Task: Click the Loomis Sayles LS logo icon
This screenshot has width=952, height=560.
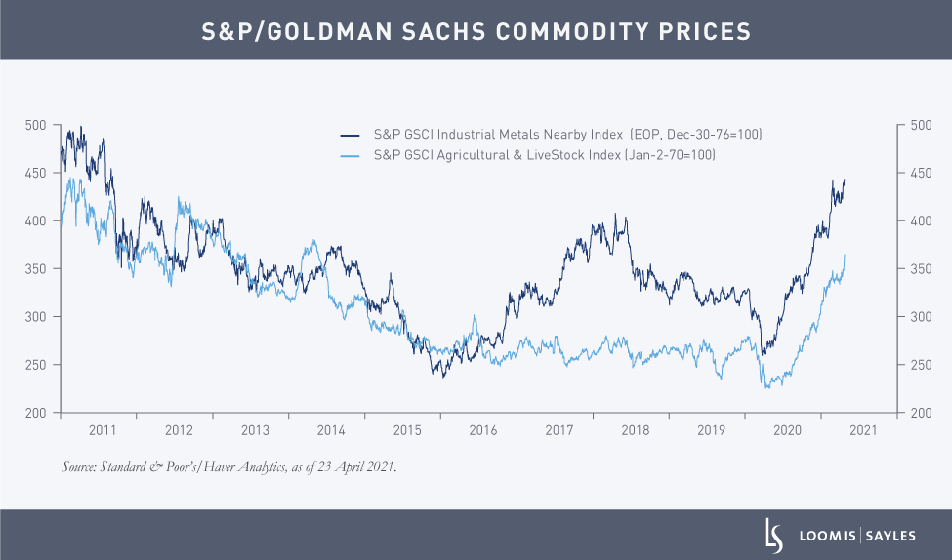Action: [771, 535]
